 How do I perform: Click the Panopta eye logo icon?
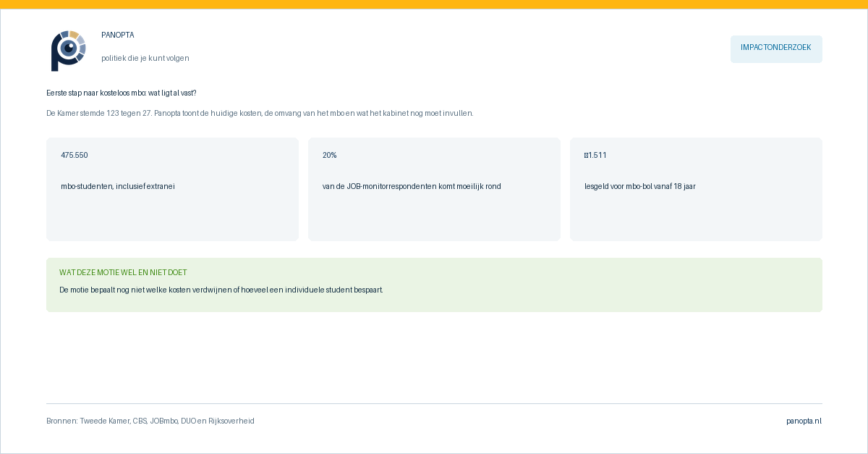69,51
